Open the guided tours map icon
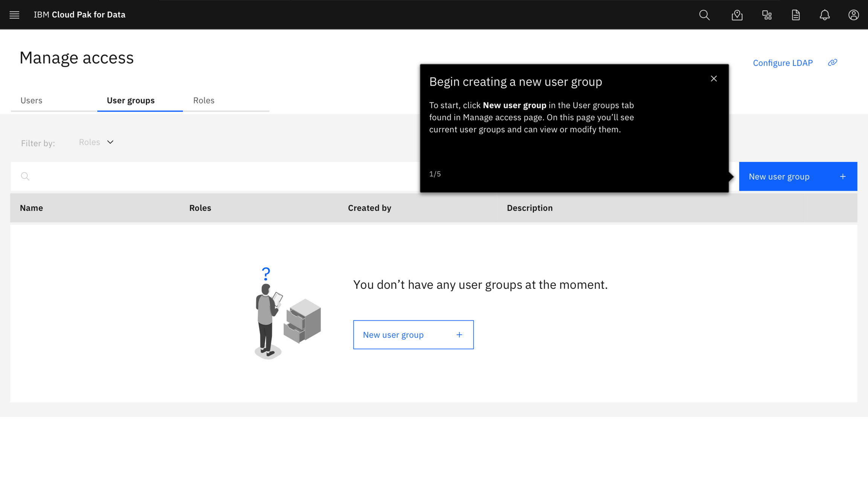The height and width of the screenshot is (490, 868). point(737,15)
